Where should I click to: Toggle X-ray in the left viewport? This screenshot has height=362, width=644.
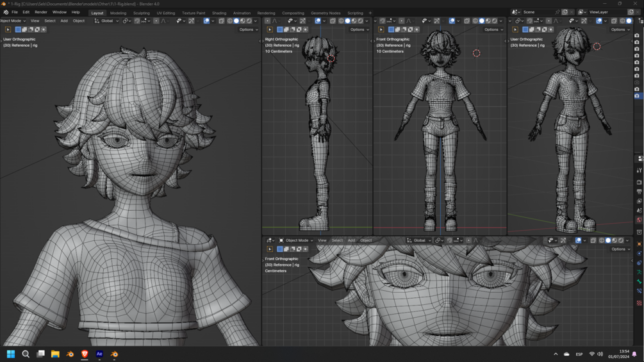[x=221, y=21]
